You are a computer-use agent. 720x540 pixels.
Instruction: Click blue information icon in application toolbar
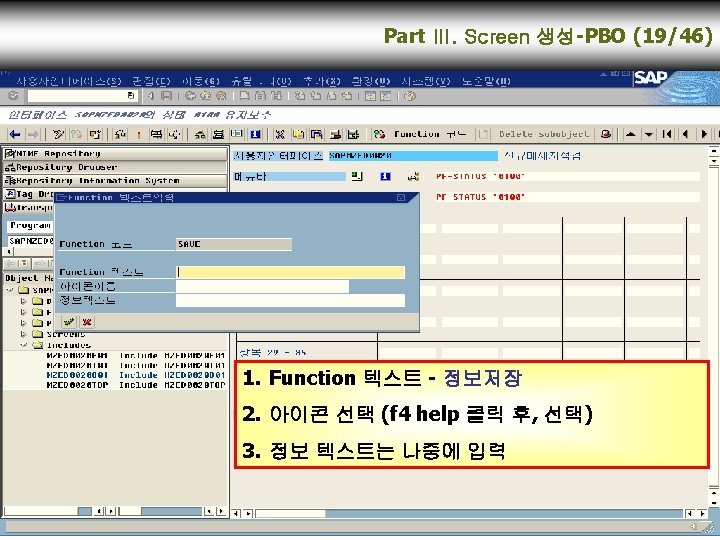pyautogui.click(x=256, y=135)
